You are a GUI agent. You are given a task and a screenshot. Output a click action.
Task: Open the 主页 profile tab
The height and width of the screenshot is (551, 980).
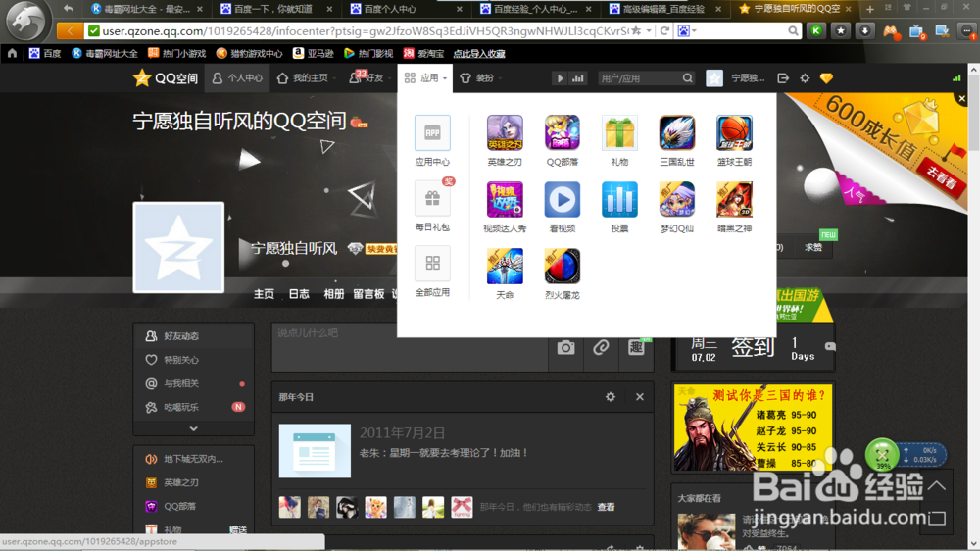(264, 294)
